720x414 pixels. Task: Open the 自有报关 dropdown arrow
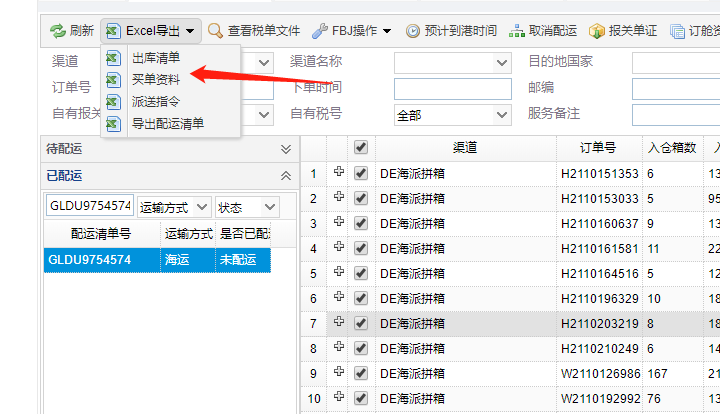pos(264,115)
